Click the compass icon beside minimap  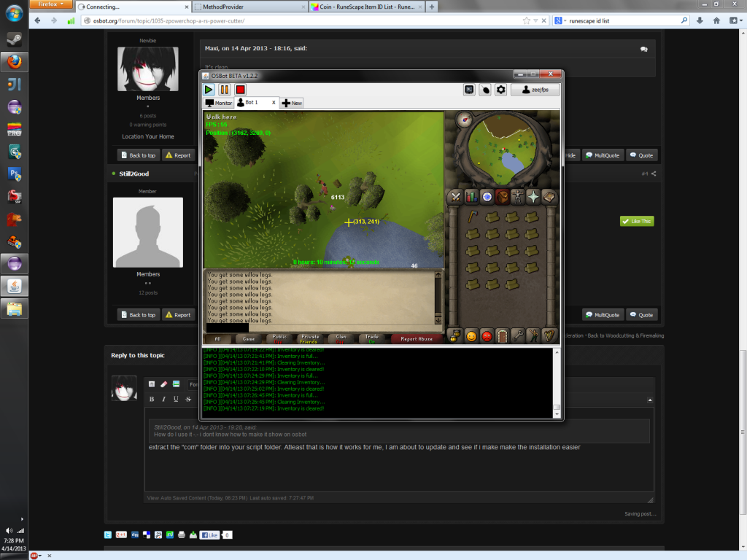462,119
